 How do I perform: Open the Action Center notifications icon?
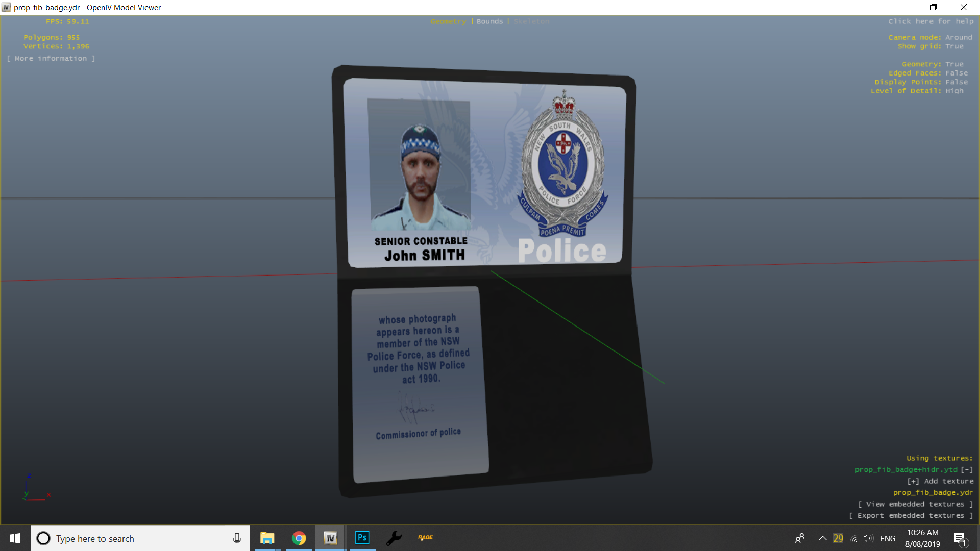[960, 539]
